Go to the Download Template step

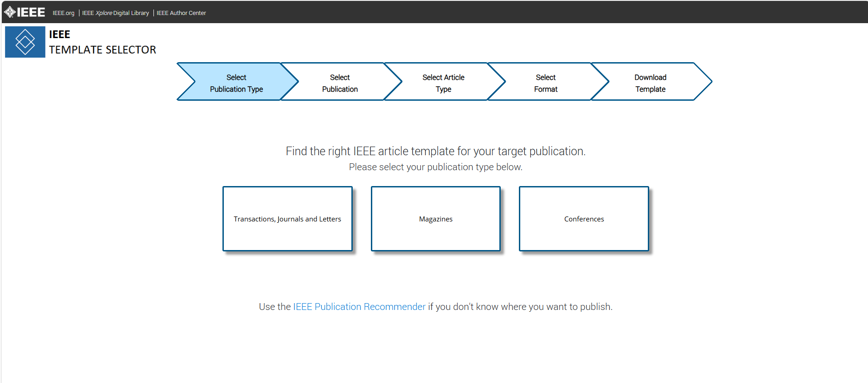pos(651,82)
